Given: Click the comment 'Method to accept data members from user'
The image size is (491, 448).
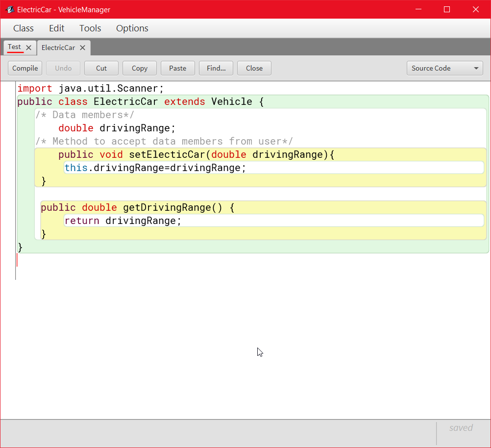Looking at the screenshot, I should [167, 141].
